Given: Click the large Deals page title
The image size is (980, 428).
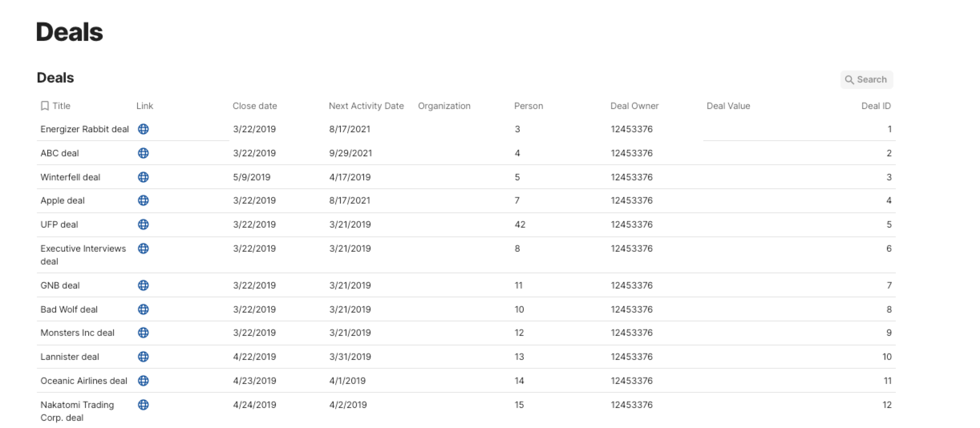Looking at the screenshot, I should [69, 32].
